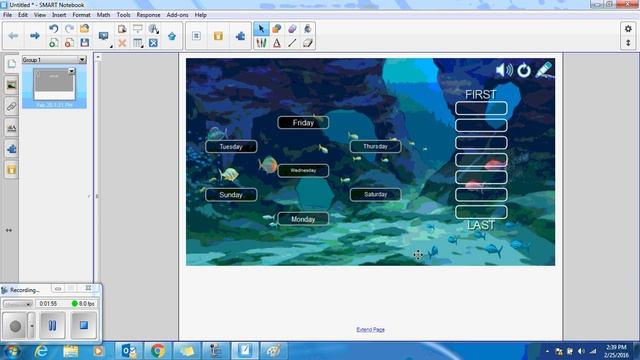
Task: Select the Saturday label
Action: tap(376, 195)
